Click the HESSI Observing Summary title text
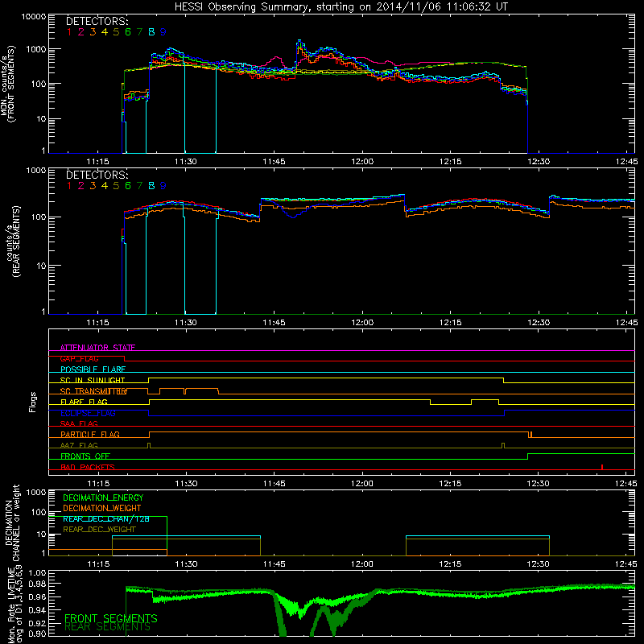644x644 pixels. (x=341, y=6)
